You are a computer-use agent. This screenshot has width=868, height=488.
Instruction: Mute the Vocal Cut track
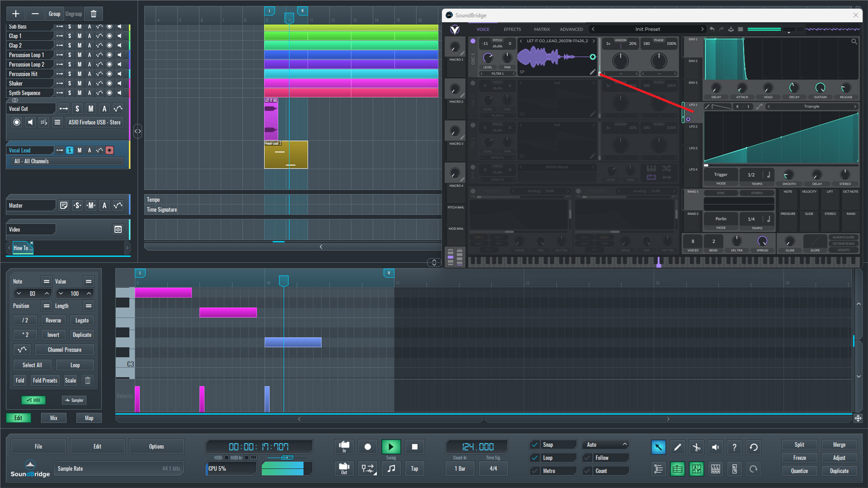(x=91, y=109)
